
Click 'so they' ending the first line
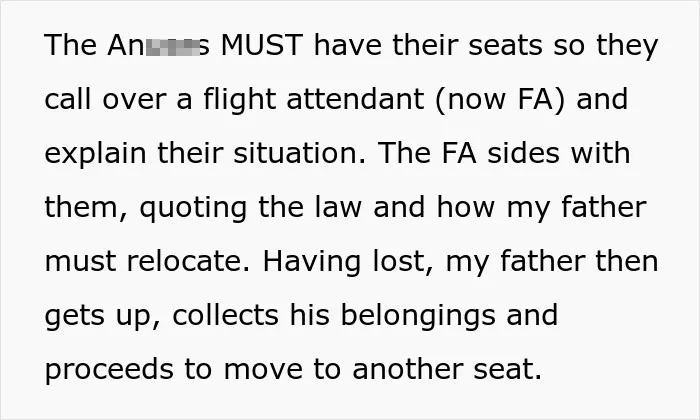click(x=606, y=46)
